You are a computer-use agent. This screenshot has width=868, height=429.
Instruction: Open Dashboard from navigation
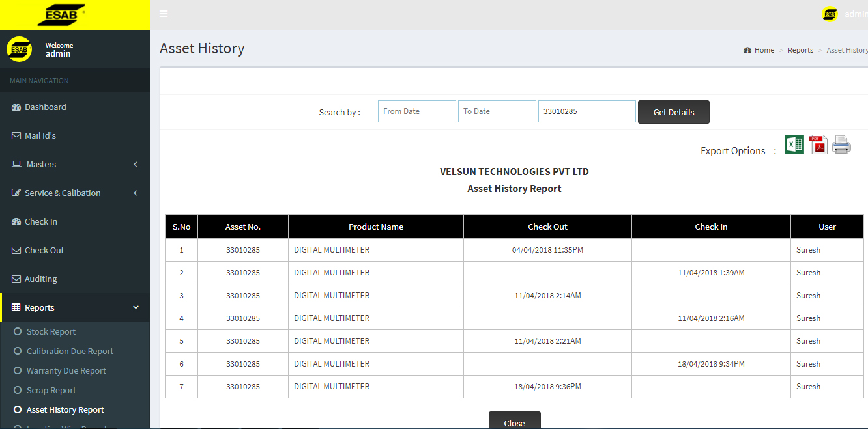click(x=75, y=107)
